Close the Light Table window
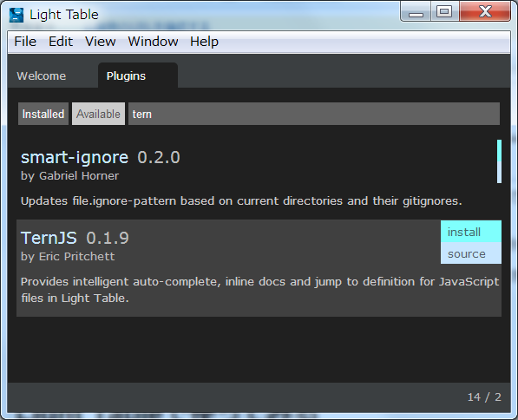518x420 pixels. click(x=485, y=11)
